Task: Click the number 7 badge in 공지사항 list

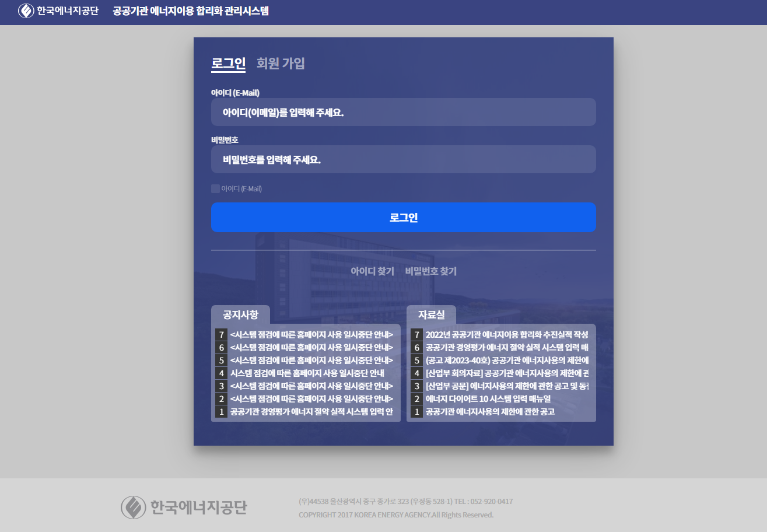Action: 221,334
